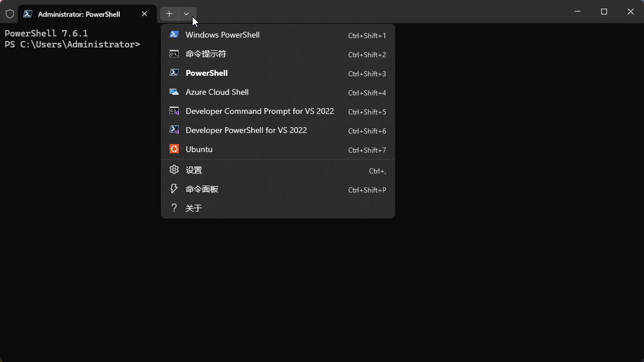Screen dimensions: 644x362
Task: Click the Ctrl+Shift+6 shortcut label
Action: pos(367,131)
